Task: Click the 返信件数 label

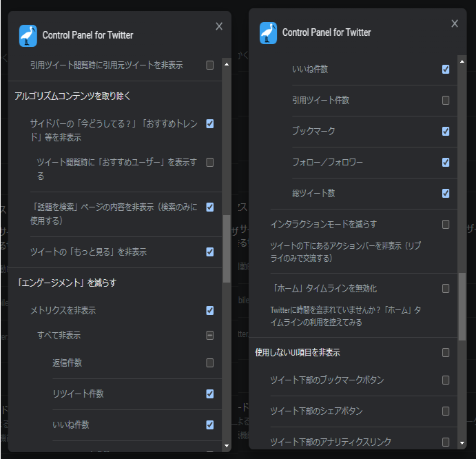Action: [67, 363]
